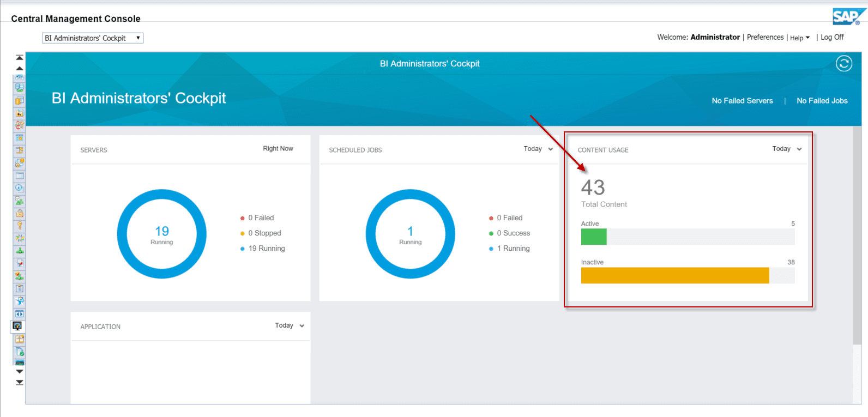Open Preferences
The height and width of the screenshot is (417, 868).
click(765, 37)
